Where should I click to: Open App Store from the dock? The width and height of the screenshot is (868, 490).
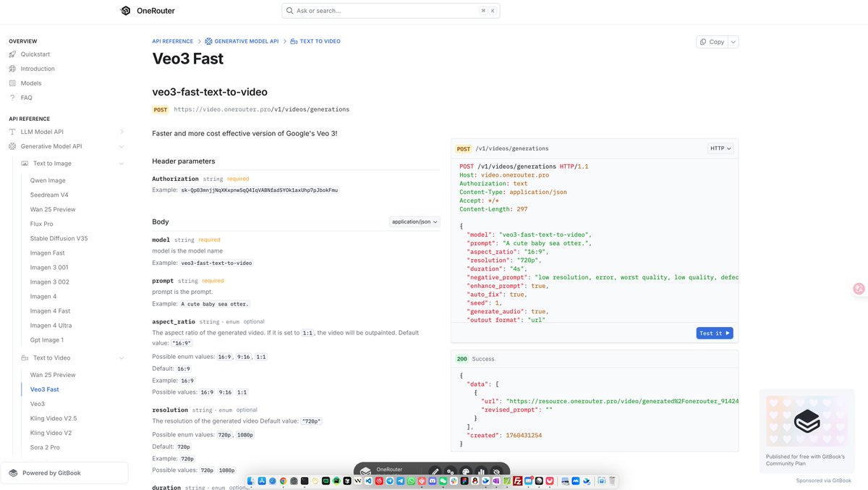click(262, 481)
